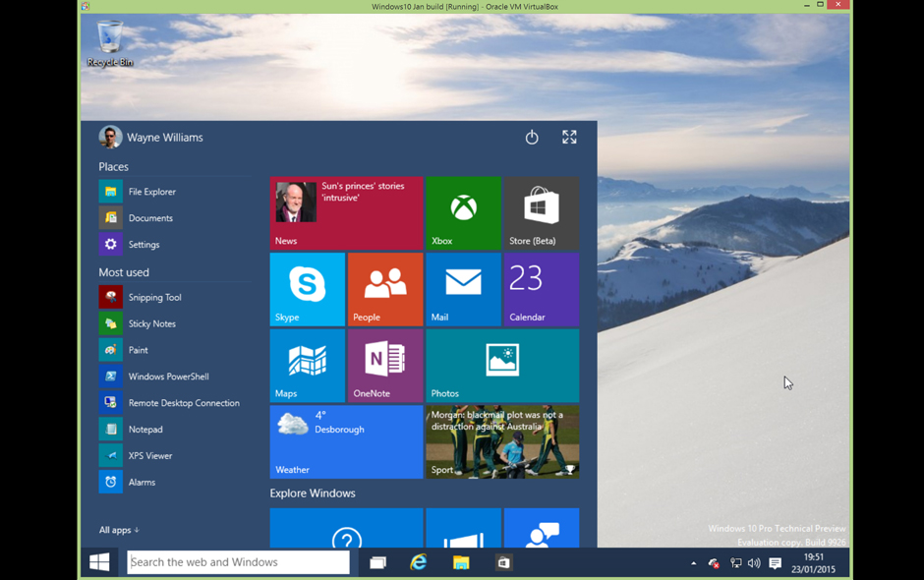Focus the Search the web and Windows box

click(x=238, y=562)
